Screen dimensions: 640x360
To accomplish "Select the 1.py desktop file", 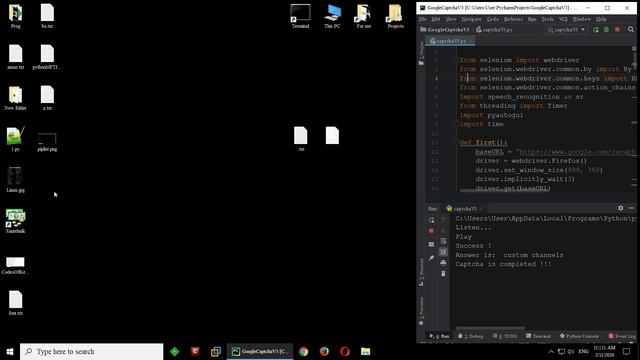I will coord(16,139).
